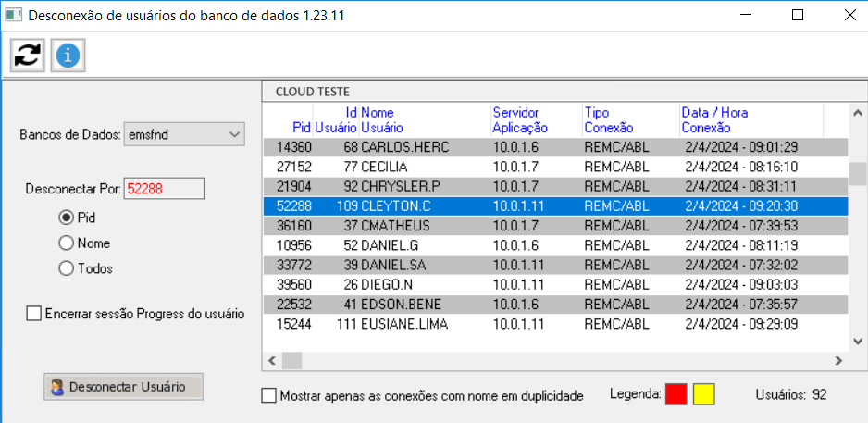Sort by Tipo Conexão column header

(x=630, y=120)
